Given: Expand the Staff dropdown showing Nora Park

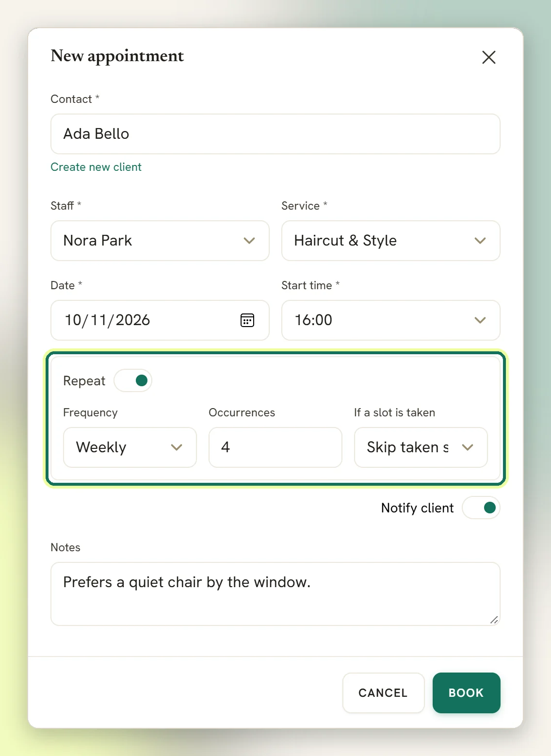Looking at the screenshot, I should 160,241.
